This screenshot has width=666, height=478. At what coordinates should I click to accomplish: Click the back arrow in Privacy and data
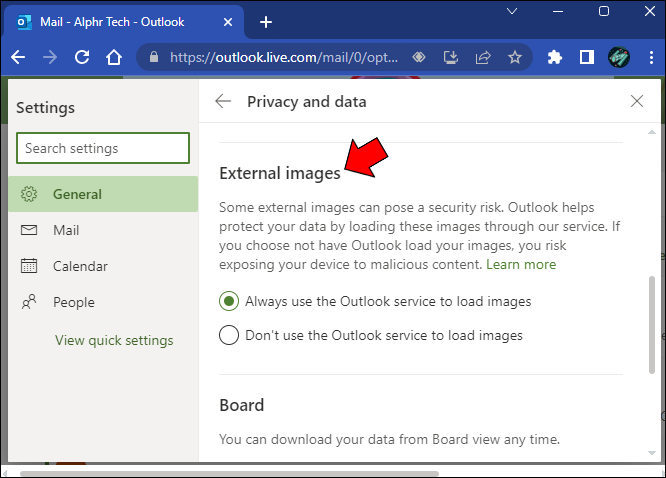click(223, 101)
